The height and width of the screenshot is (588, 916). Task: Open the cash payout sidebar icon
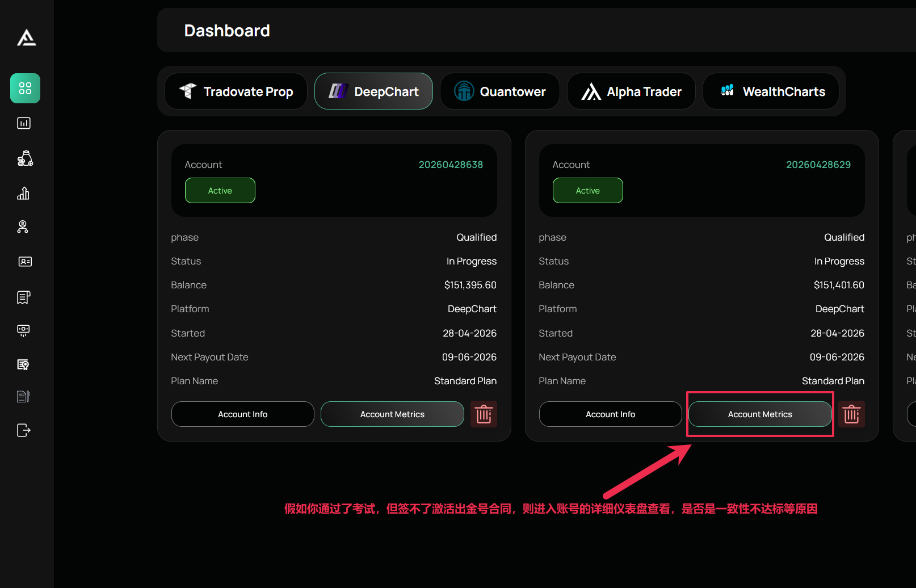click(23, 330)
